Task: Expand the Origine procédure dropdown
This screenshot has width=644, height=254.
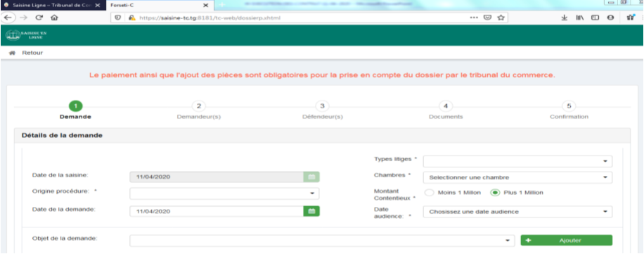Action: point(224,193)
